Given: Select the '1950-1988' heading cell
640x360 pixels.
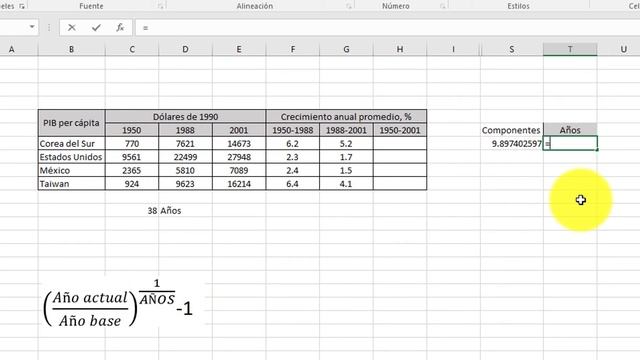Looking at the screenshot, I should pyautogui.click(x=293, y=130).
